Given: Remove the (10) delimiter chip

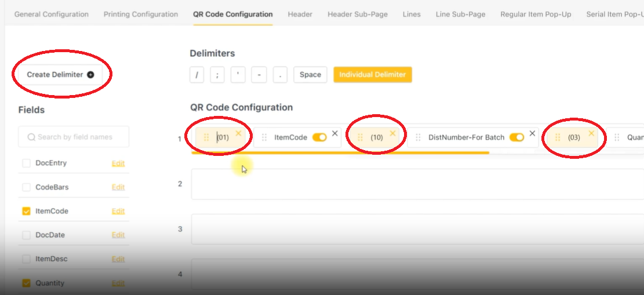Looking at the screenshot, I should tap(392, 133).
